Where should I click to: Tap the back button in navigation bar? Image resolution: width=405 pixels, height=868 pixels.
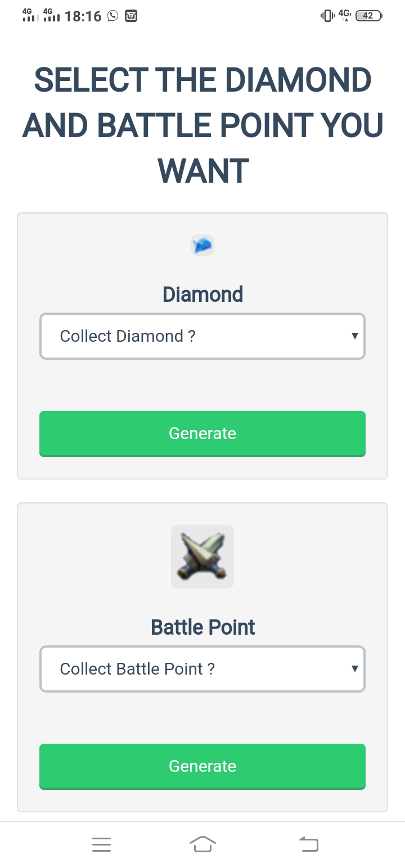tap(308, 844)
